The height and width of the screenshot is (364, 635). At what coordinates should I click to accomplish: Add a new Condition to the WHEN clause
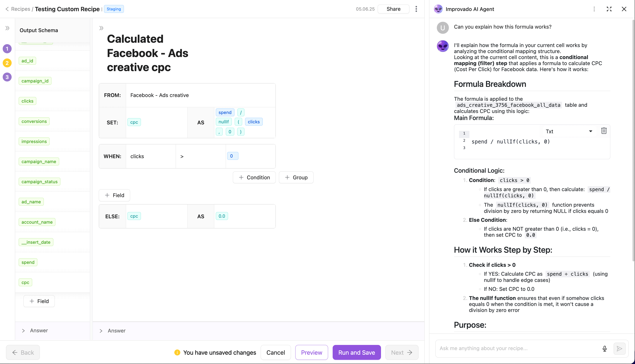(254, 177)
